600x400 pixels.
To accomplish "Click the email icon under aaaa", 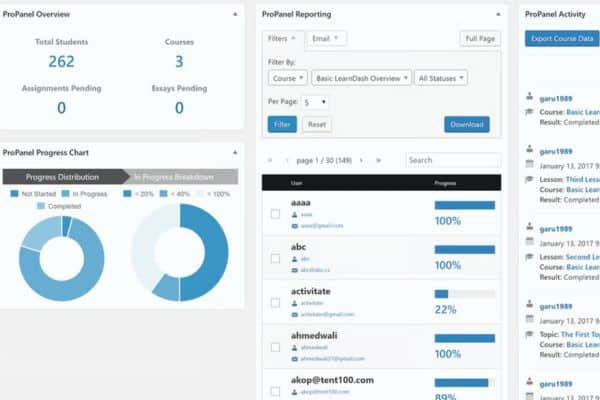I will click(x=294, y=226).
